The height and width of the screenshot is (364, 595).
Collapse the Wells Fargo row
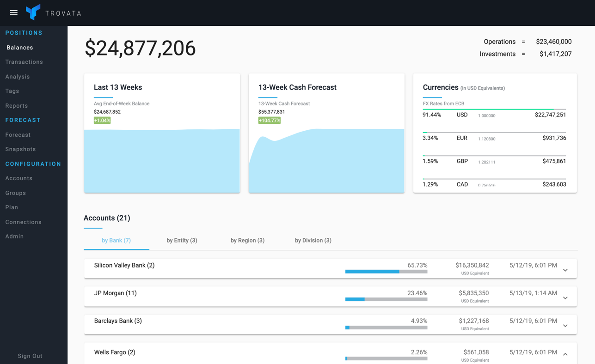tap(565, 354)
